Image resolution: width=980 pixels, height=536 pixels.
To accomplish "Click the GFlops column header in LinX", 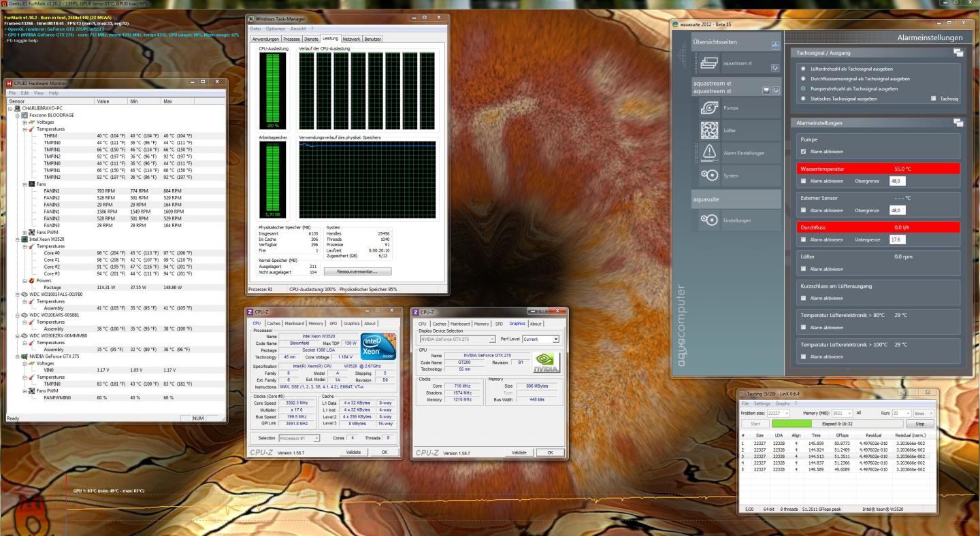I will [842, 435].
